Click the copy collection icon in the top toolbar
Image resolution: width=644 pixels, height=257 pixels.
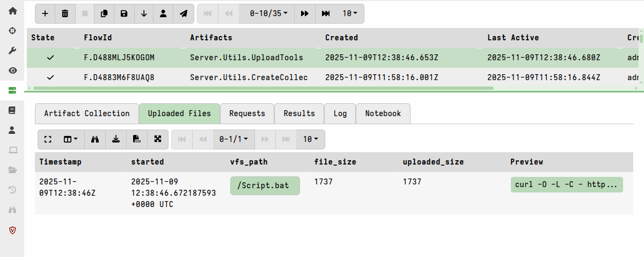[105, 13]
